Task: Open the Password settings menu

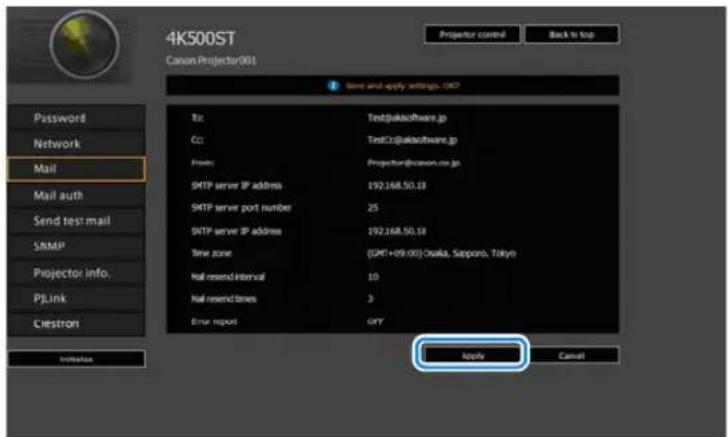Action: [x=77, y=118]
